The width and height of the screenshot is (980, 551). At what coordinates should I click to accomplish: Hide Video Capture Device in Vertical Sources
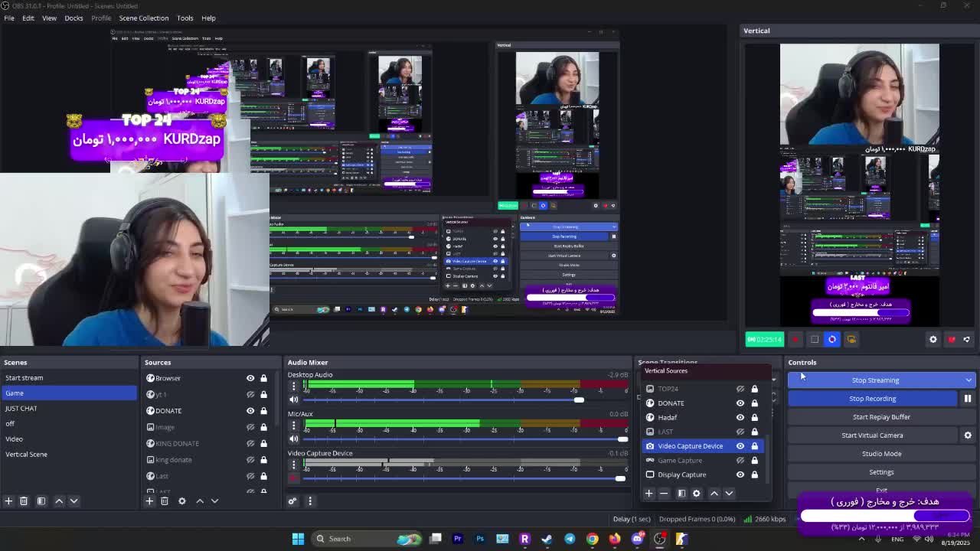click(740, 446)
